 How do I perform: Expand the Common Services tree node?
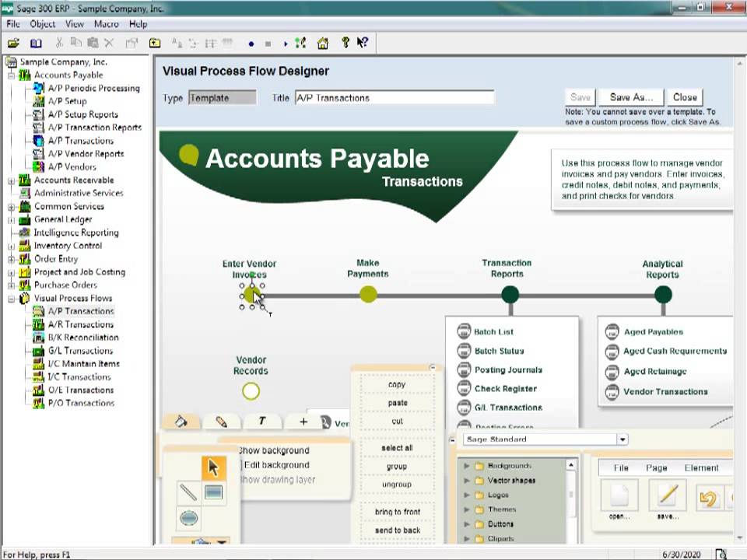coord(12,207)
